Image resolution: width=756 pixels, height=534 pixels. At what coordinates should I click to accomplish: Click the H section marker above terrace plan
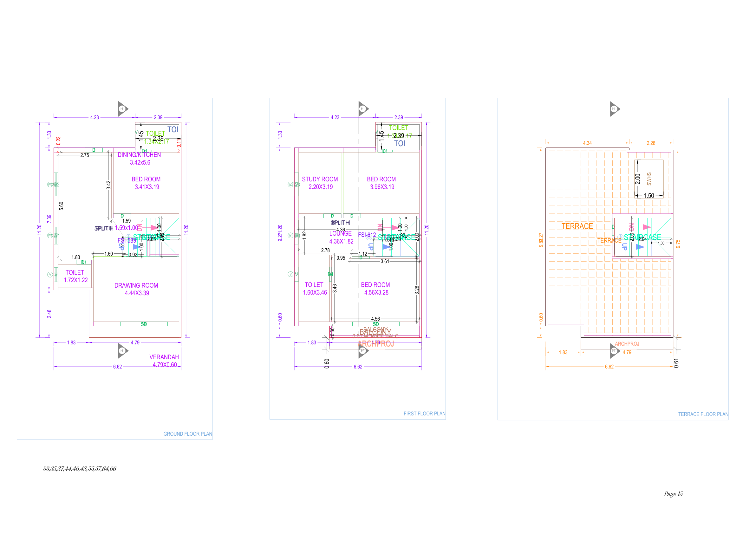[x=614, y=109]
